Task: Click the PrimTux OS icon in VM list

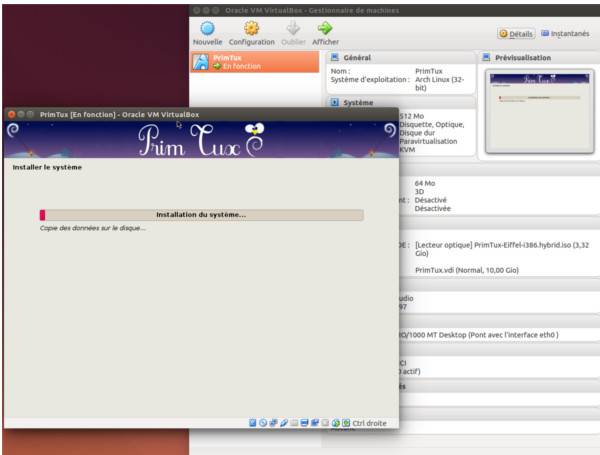Action: point(201,62)
